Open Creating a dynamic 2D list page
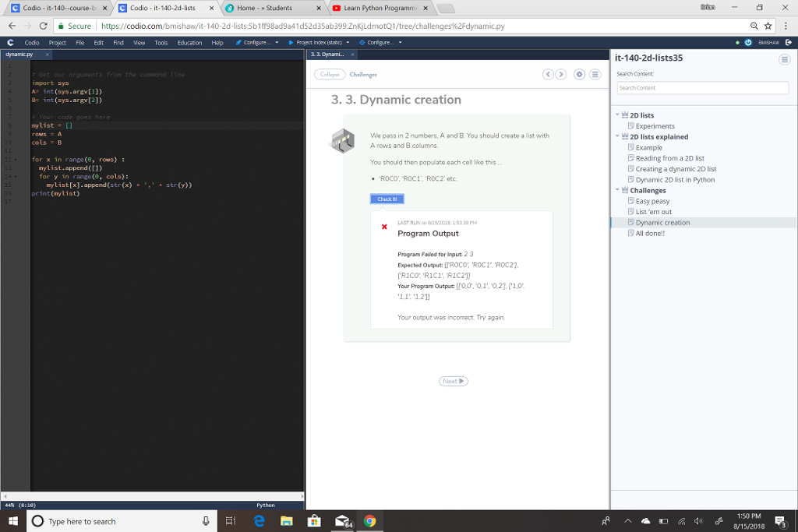 pyautogui.click(x=676, y=168)
